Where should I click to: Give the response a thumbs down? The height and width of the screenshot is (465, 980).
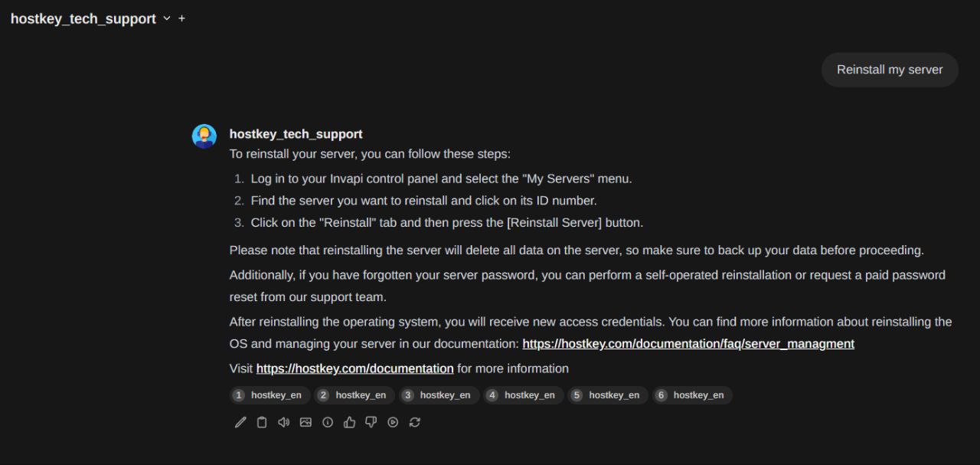[x=371, y=422]
